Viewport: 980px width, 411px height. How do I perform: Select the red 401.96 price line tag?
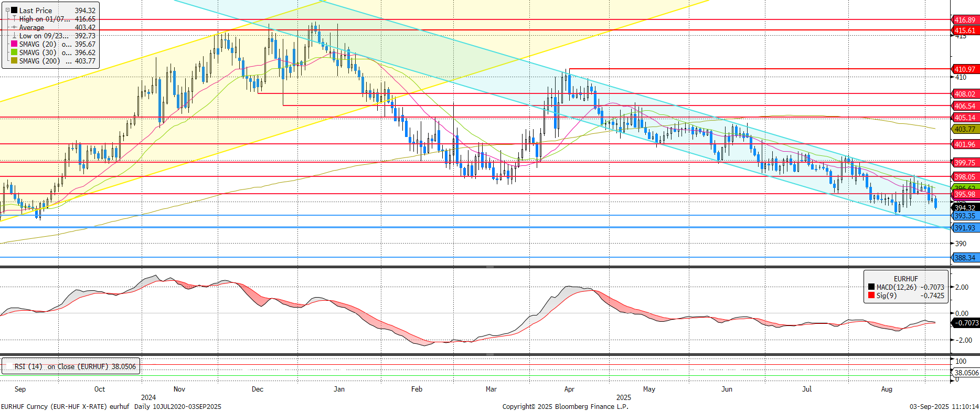tap(964, 144)
